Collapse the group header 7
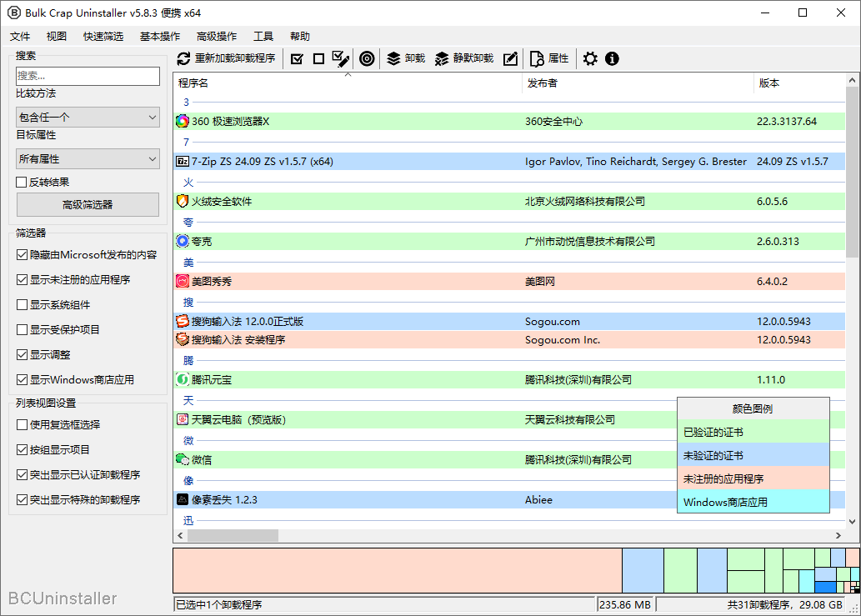This screenshot has height=616, width=861. coord(186,143)
